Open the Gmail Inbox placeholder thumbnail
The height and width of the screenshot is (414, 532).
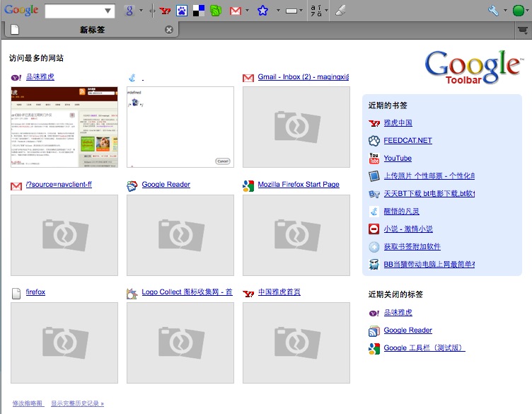tap(296, 127)
